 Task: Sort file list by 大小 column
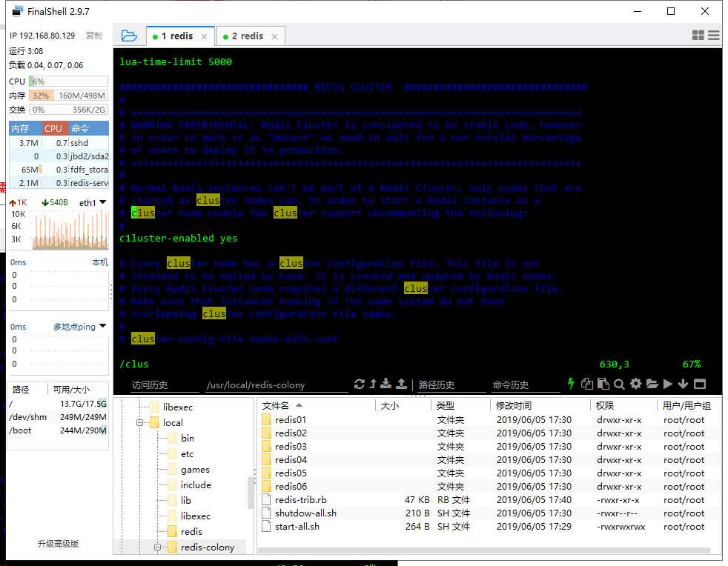(x=403, y=405)
